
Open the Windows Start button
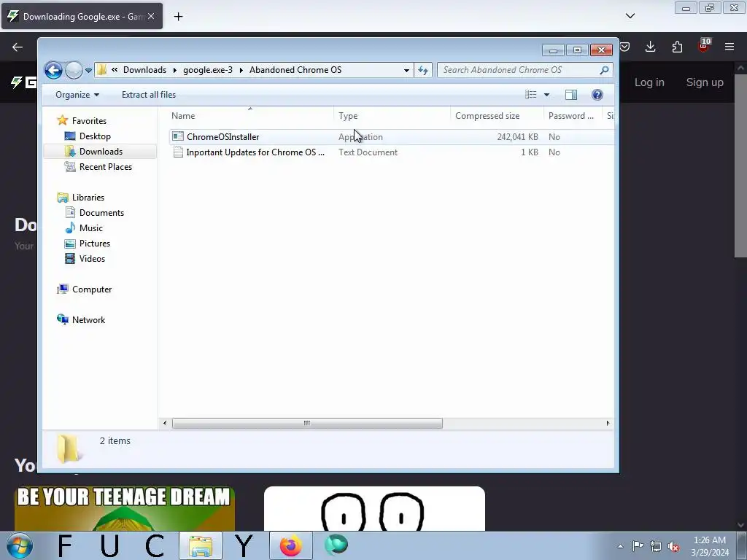(x=19, y=545)
